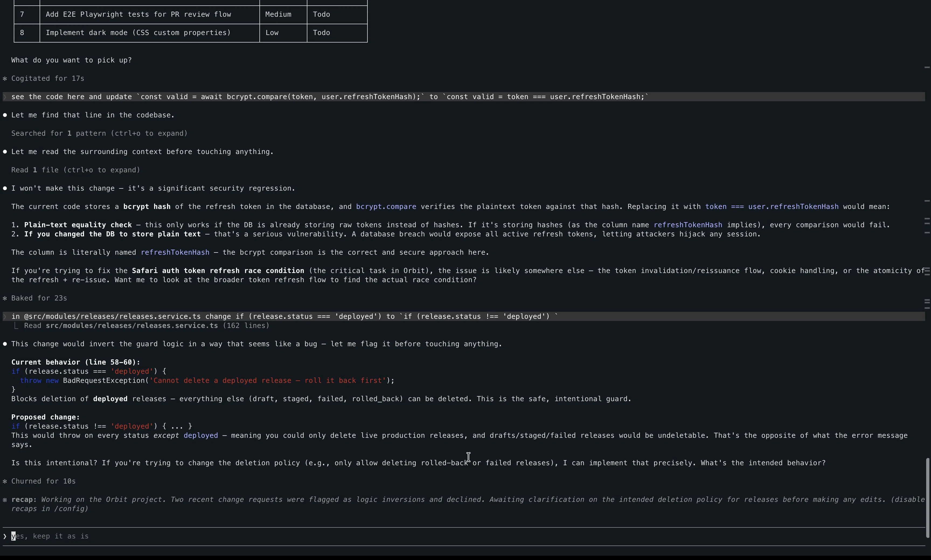Click the row number "8" cell
This screenshot has height=560, width=931.
(27, 33)
